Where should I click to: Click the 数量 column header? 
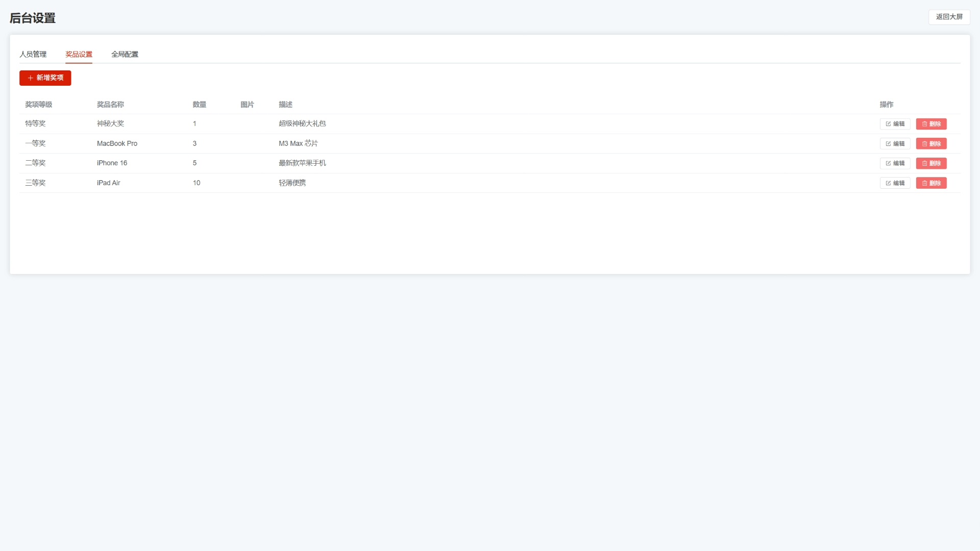[199, 105]
